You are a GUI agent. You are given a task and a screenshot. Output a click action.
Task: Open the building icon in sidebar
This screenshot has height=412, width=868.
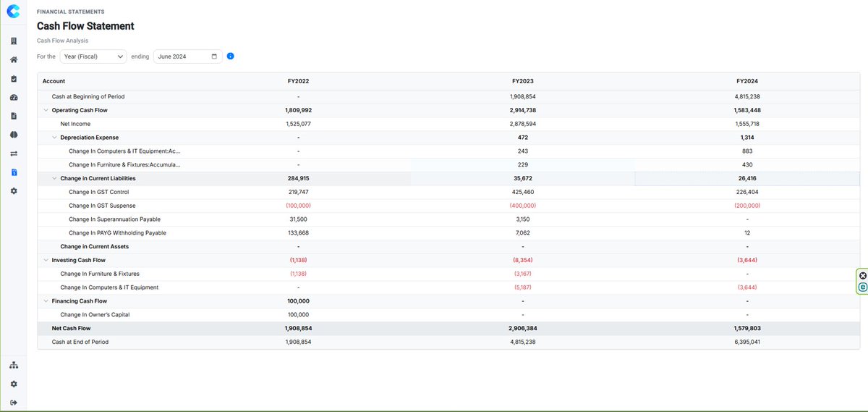[13, 41]
